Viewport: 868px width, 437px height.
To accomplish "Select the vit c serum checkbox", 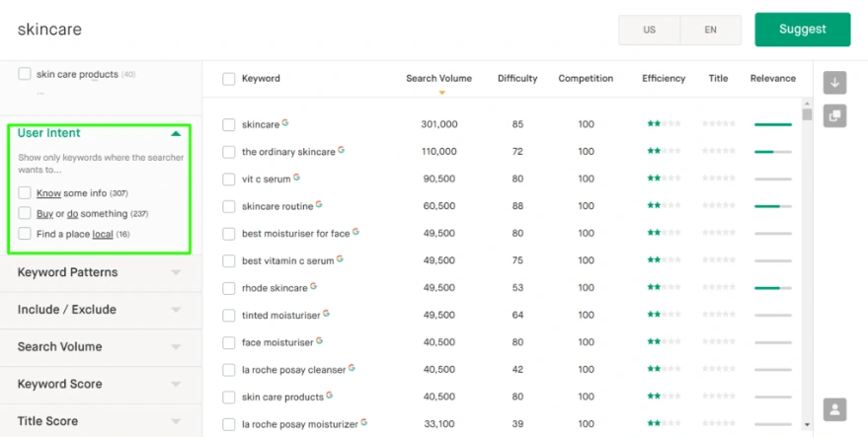I will click(229, 180).
